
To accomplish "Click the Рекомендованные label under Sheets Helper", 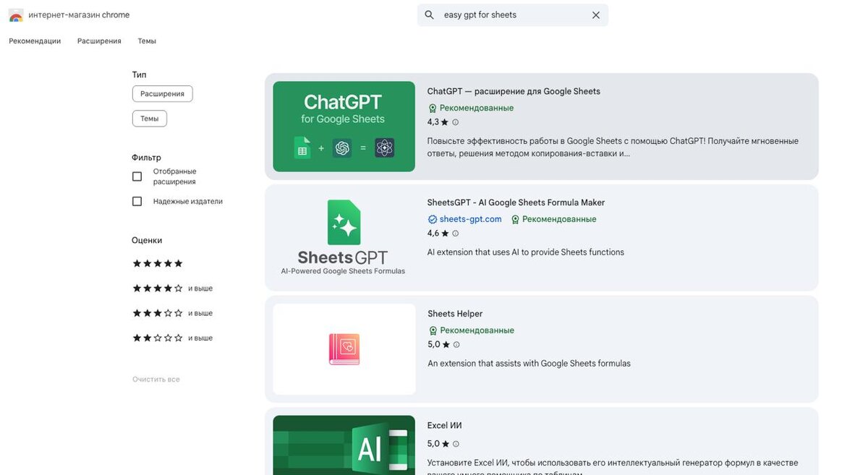I will coord(477,330).
